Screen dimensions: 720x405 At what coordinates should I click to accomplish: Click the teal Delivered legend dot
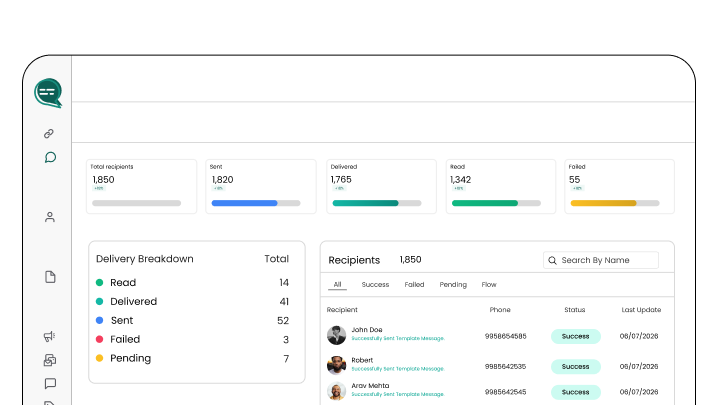[99, 301]
